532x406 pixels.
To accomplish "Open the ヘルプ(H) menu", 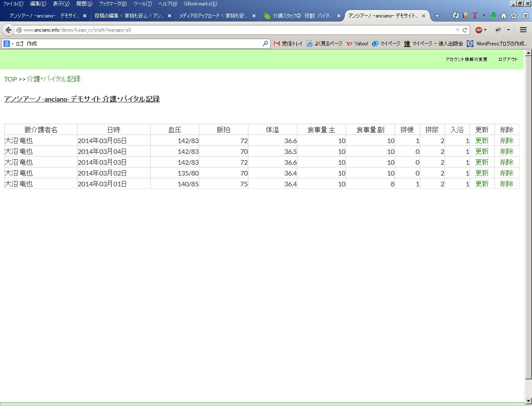I will pyautogui.click(x=167, y=4).
